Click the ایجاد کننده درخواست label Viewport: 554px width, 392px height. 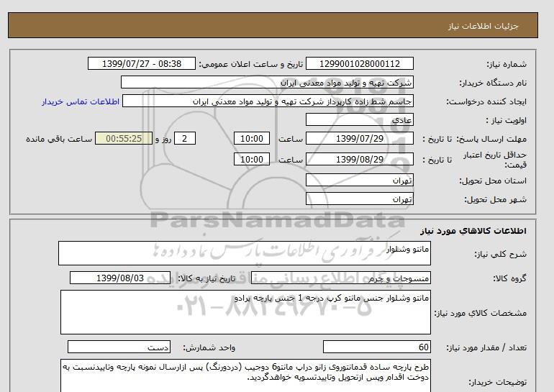[x=486, y=101]
